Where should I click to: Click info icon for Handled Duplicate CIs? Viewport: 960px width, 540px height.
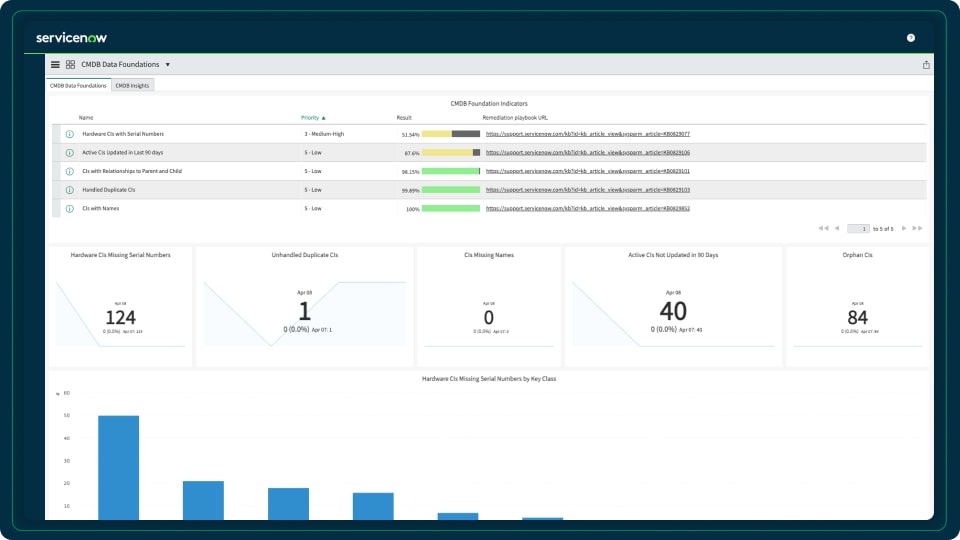tap(70, 190)
